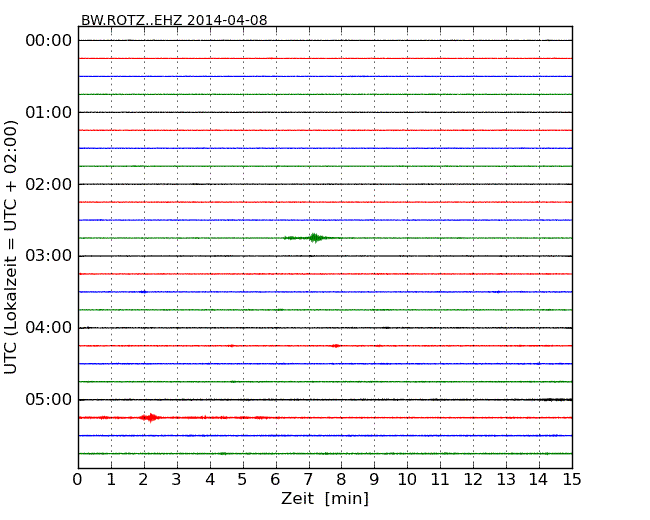Click the UTC Lokalzeit y-axis label
Image resolution: width=650 pixels, height=520 pixels.
(x=11, y=247)
